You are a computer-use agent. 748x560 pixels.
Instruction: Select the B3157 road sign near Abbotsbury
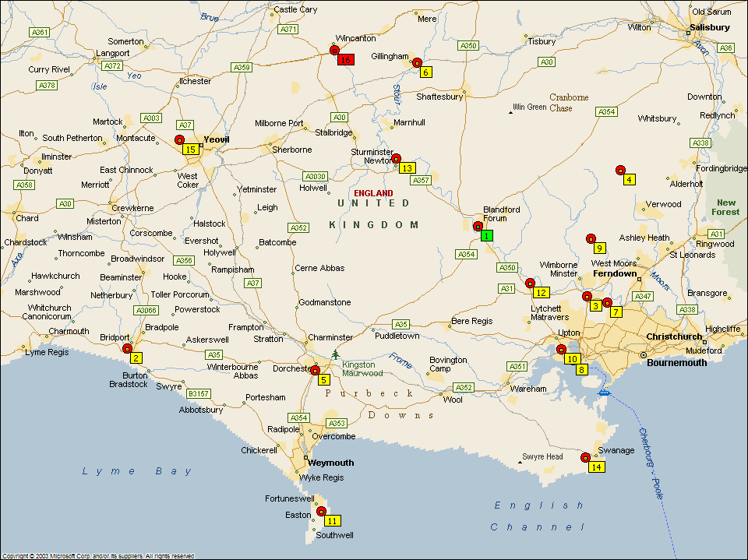pyautogui.click(x=199, y=393)
